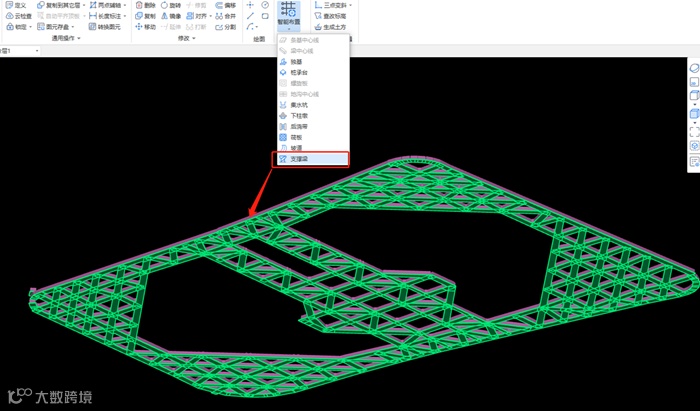Screen dimensions: 700x411
Task: Click the list settings icon in right toolbar
Action: [x=694, y=162]
